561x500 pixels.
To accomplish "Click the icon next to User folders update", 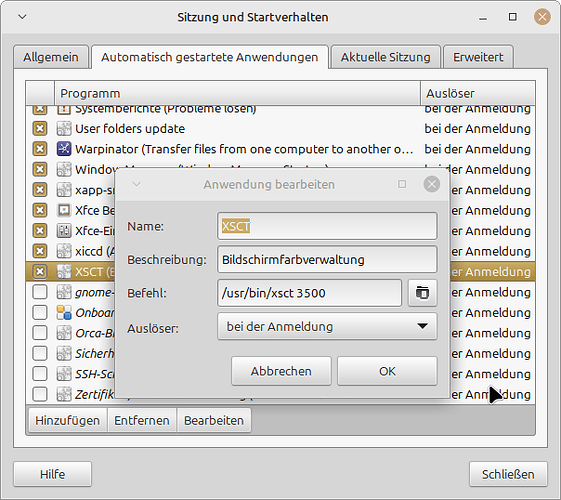I will pyautogui.click(x=64, y=128).
